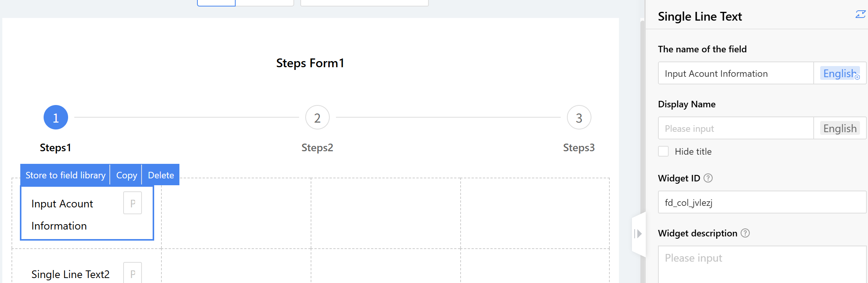Screen dimensions: 868x283
Task: Click the P icon on Input Acount Information
Action: 133,203
